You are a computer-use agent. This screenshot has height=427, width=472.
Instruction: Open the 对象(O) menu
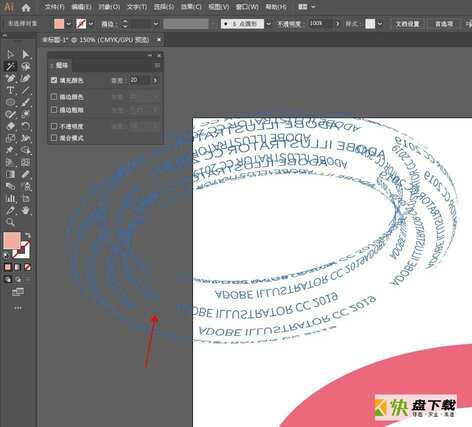click(109, 7)
